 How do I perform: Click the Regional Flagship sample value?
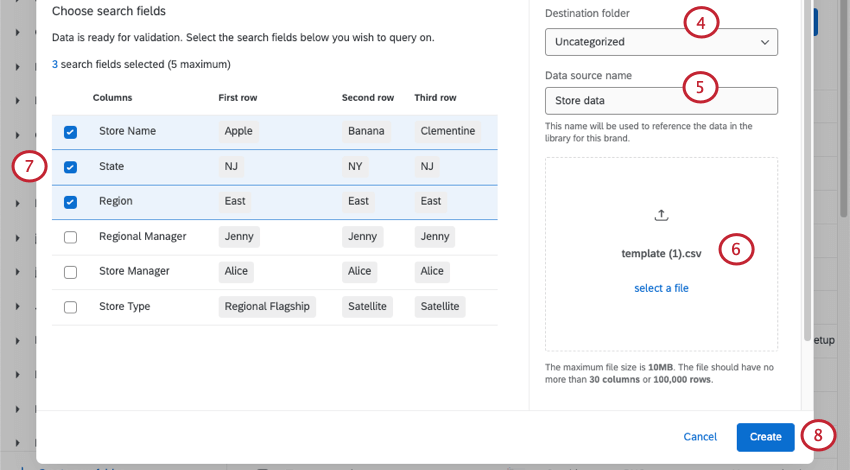[x=267, y=306]
